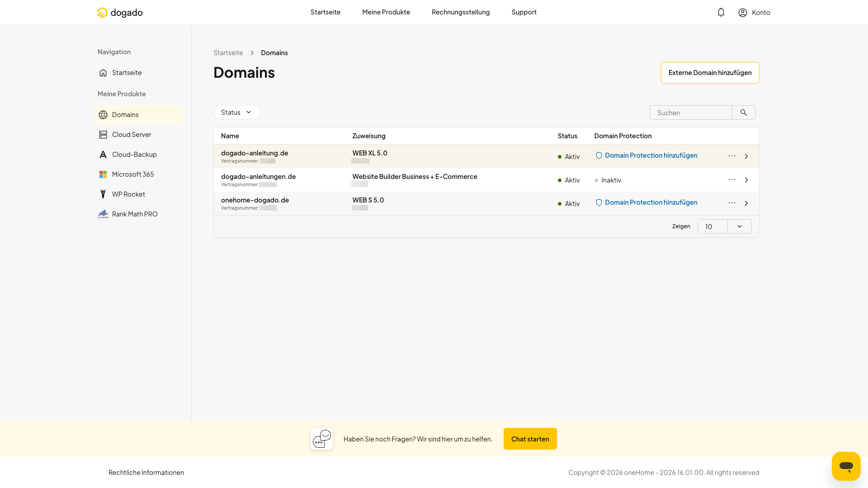The width and height of the screenshot is (868, 488).
Task: Click the WEB S 5.0 assignment
Action: coord(368,200)
